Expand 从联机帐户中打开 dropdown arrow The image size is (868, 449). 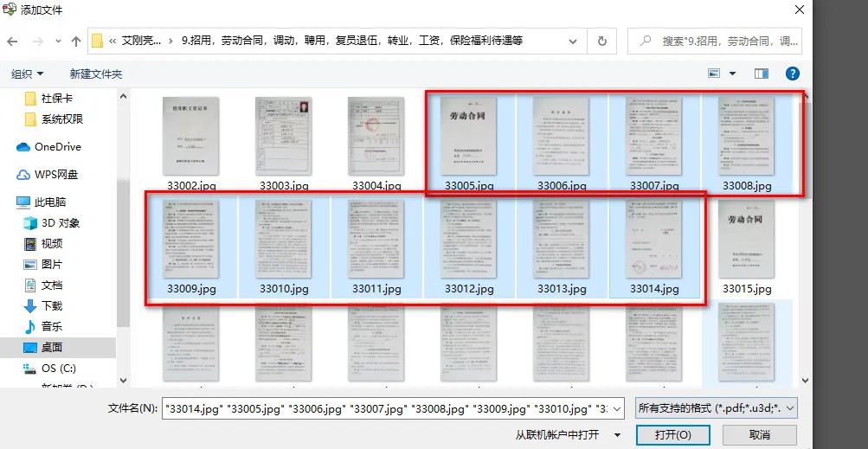coord(618,435)
